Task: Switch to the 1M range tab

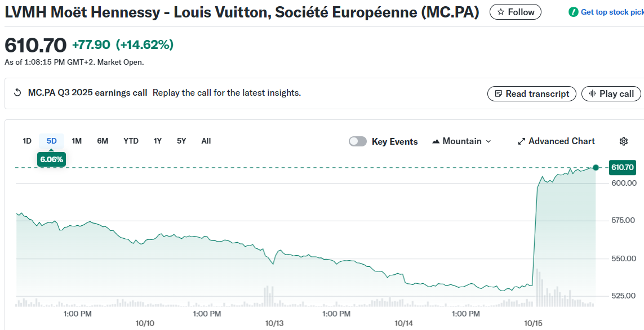Action: [77, 141]
